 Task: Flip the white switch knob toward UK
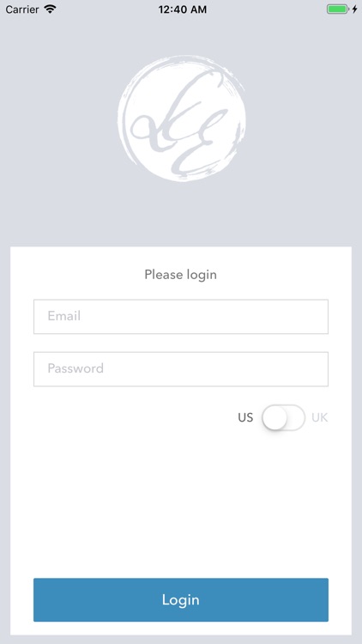click(275, 417)
